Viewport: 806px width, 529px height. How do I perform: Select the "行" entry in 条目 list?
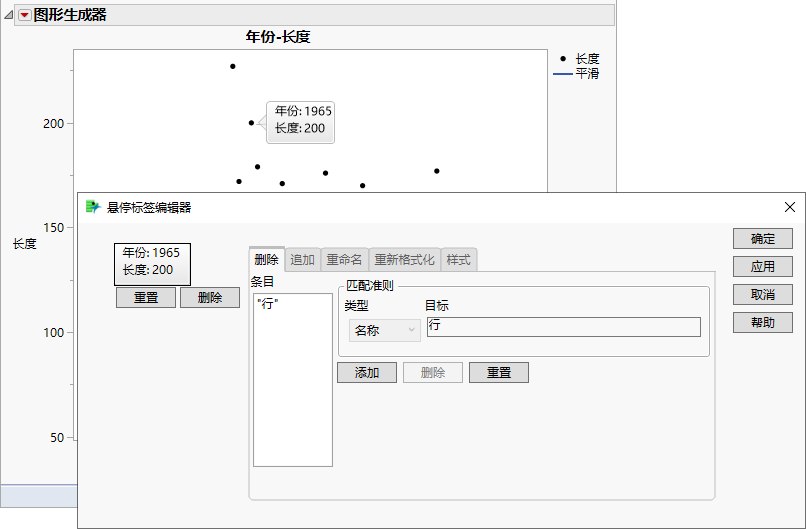268,304
